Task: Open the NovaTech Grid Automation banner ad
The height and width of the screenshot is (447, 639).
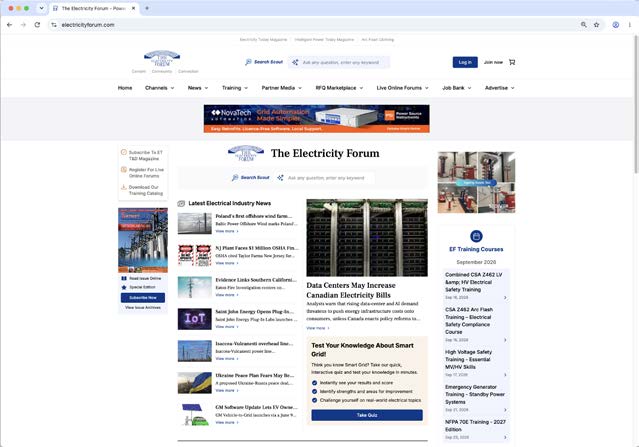Action: (x=317, y=119)
